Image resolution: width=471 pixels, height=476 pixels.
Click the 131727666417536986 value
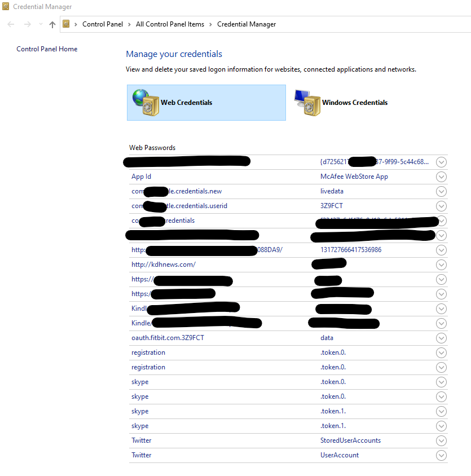coord(351,250)
